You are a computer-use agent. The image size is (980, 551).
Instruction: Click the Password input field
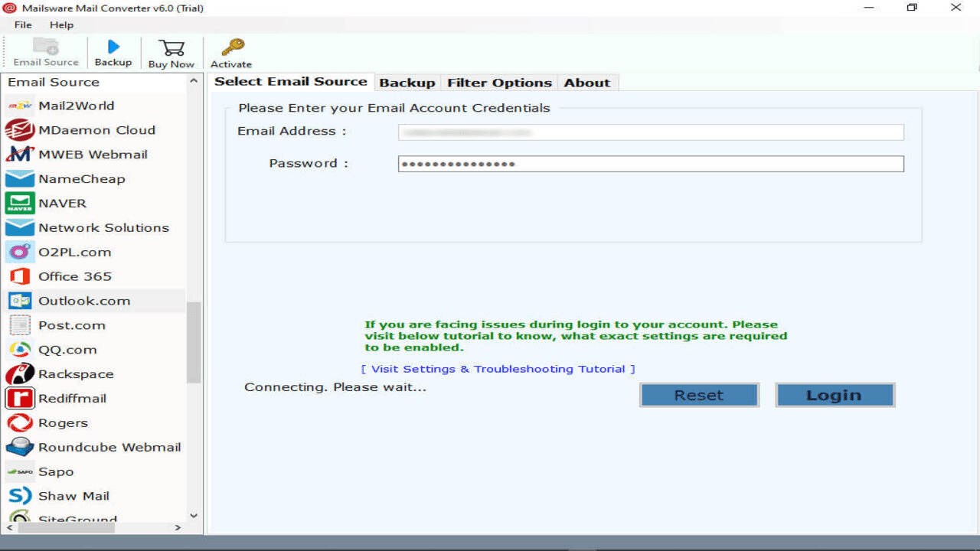[x=651, y=164]
